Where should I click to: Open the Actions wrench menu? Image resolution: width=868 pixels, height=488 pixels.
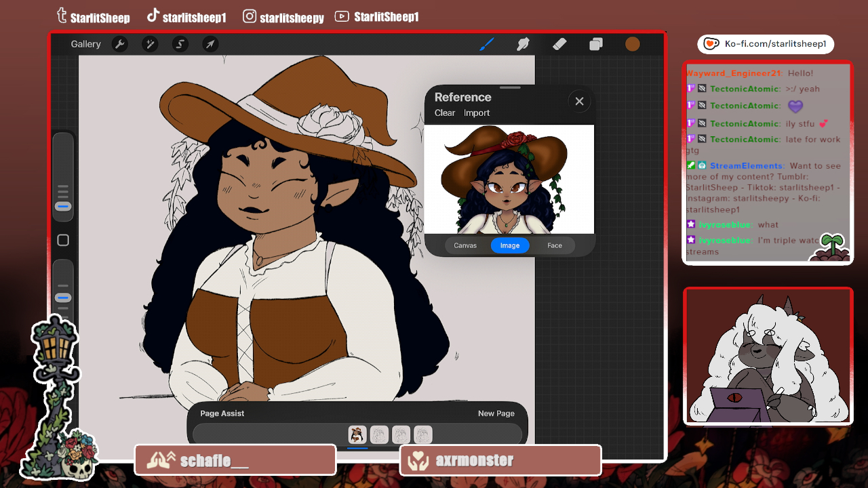coord(119,44)
